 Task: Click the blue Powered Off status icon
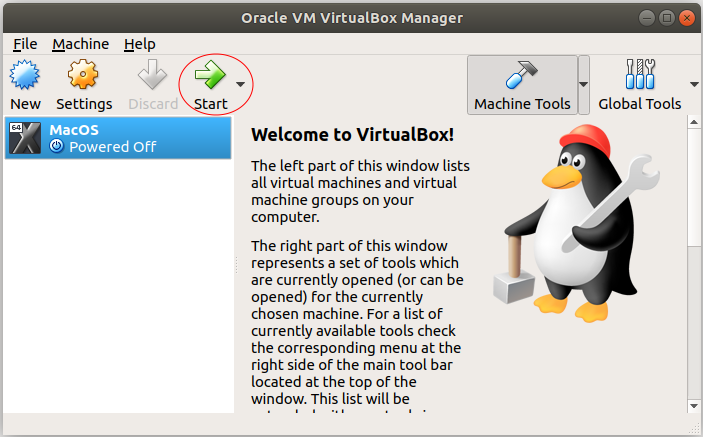tap(57, 147)
